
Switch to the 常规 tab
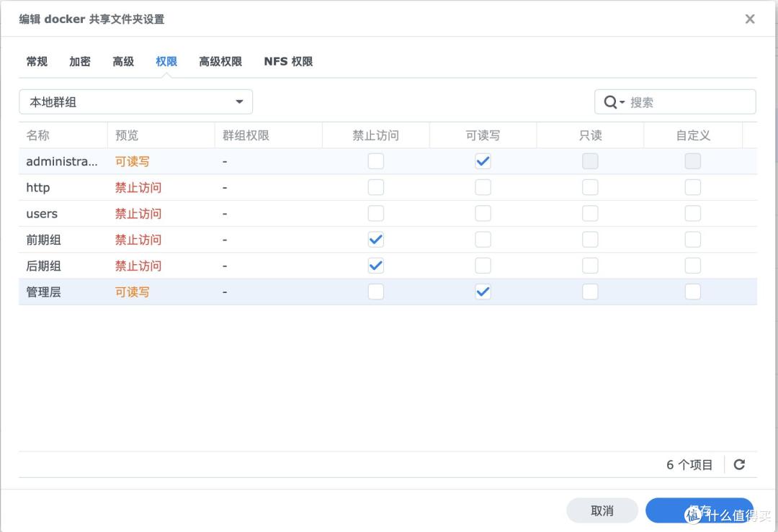[37, 61]
